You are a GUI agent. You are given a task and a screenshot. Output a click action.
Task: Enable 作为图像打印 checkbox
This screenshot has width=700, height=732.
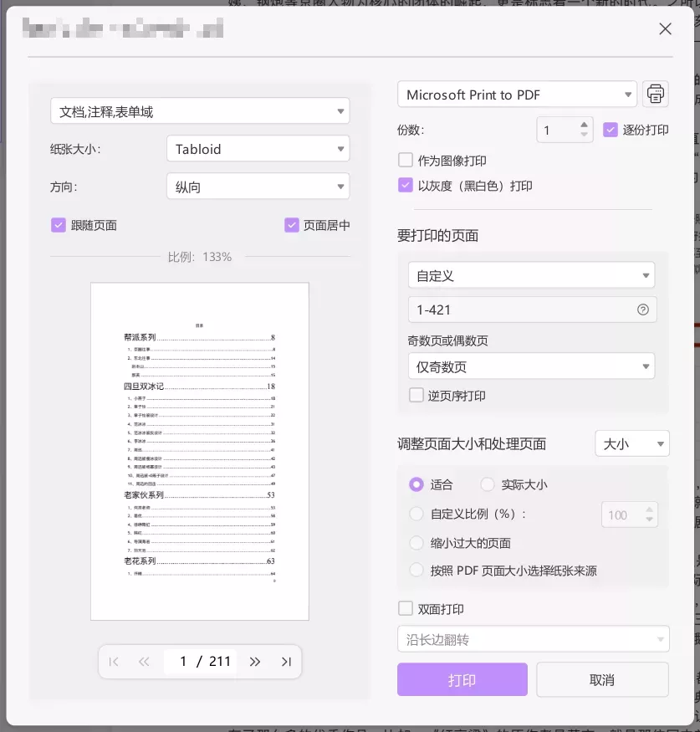[x=405, y=160]
